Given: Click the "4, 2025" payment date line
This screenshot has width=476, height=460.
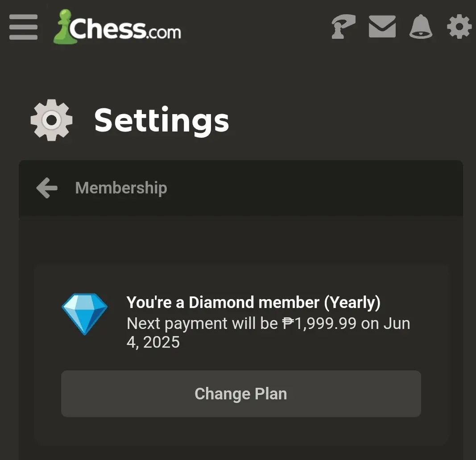Looking at the screenshot, I should [153, 342].
